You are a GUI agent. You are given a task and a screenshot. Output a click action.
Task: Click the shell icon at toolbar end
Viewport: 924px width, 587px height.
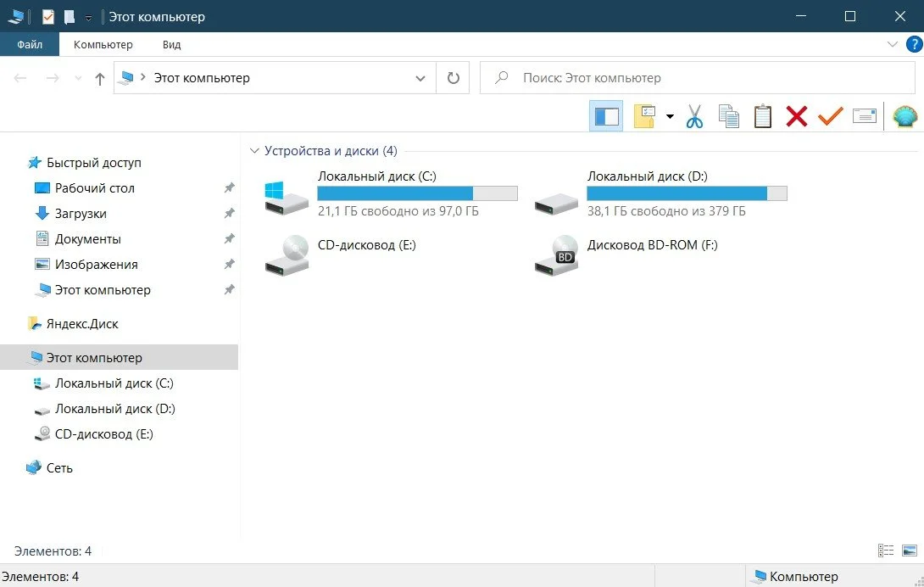tap(905, 116)
